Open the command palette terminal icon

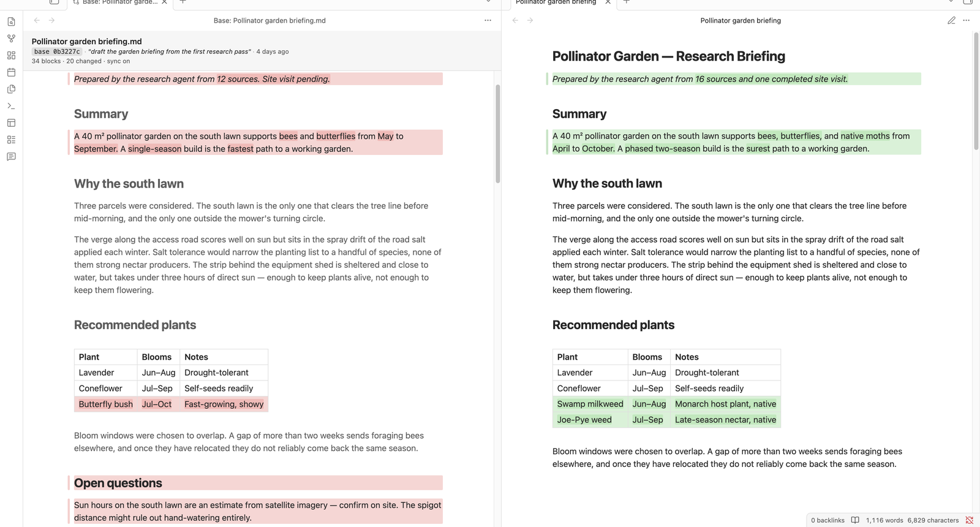pos(11,106)
